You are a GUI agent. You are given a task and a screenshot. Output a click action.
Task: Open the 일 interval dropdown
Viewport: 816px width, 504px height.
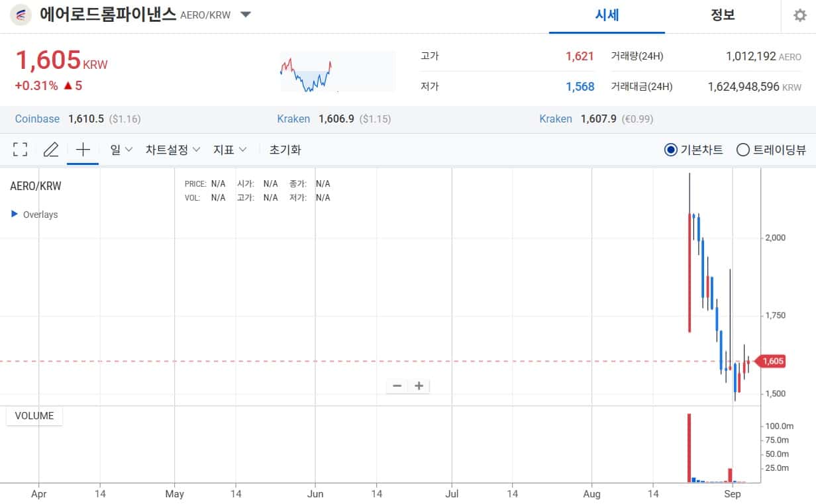pyautogui.click(x=121, y=150)
